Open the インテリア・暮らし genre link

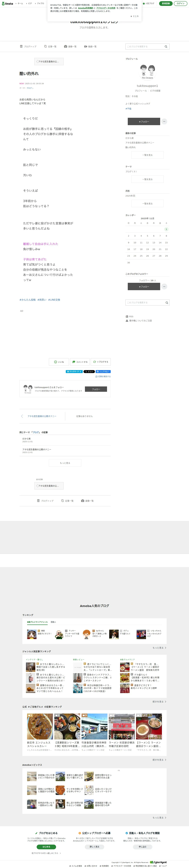pyautogui.click(x=34, y=659)
